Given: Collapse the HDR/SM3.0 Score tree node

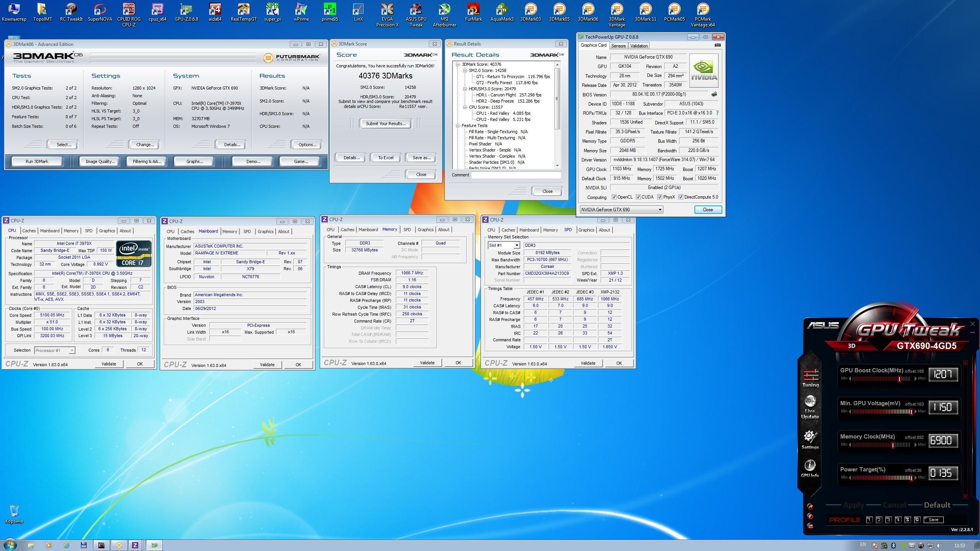Looking at the screenshot, I should (465, 89).
